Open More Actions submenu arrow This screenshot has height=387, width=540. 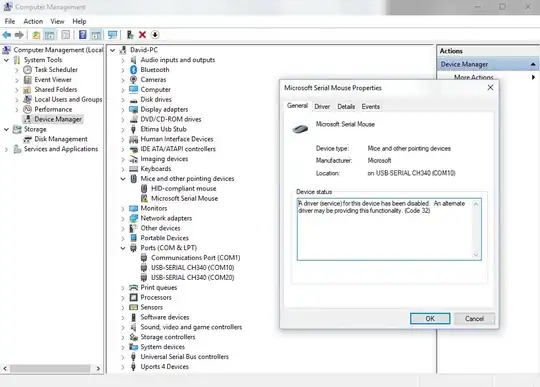[533, 77]
